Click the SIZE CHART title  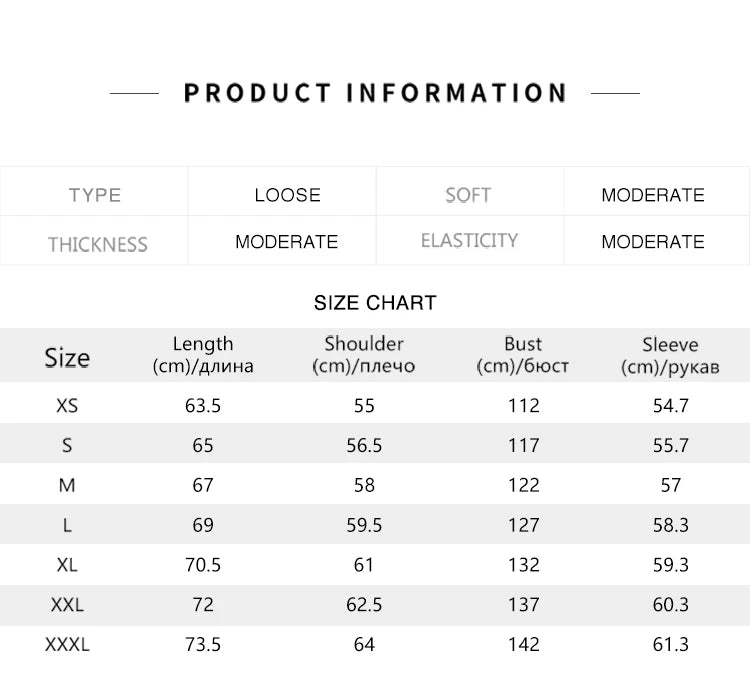[x=375, y=303]
